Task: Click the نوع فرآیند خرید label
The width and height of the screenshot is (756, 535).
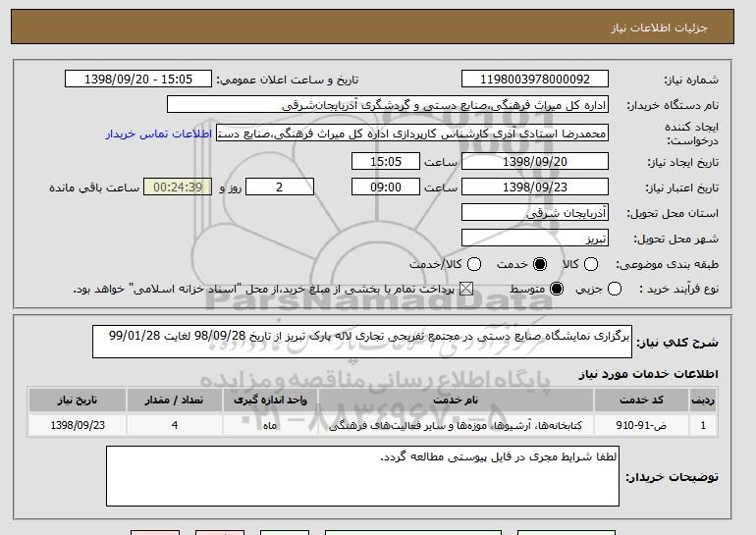Action: click(x=678, y=289)
